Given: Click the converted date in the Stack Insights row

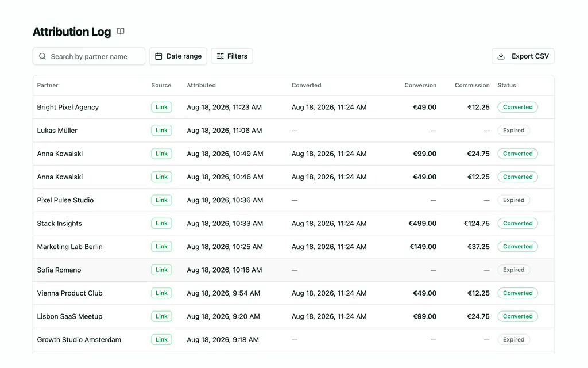Looking at the screenshot, I should [329, 224].
